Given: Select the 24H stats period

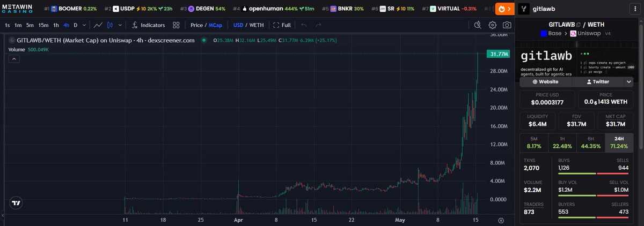Looking at the screenshot, I should click(x=619, y=142).
